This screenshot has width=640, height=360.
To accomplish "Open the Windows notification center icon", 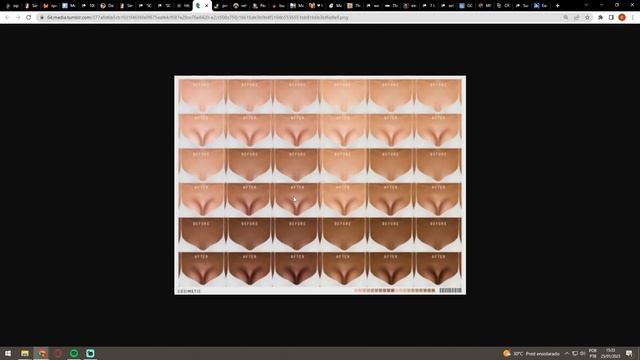I will pyautogui.click(x=629, y=353).
